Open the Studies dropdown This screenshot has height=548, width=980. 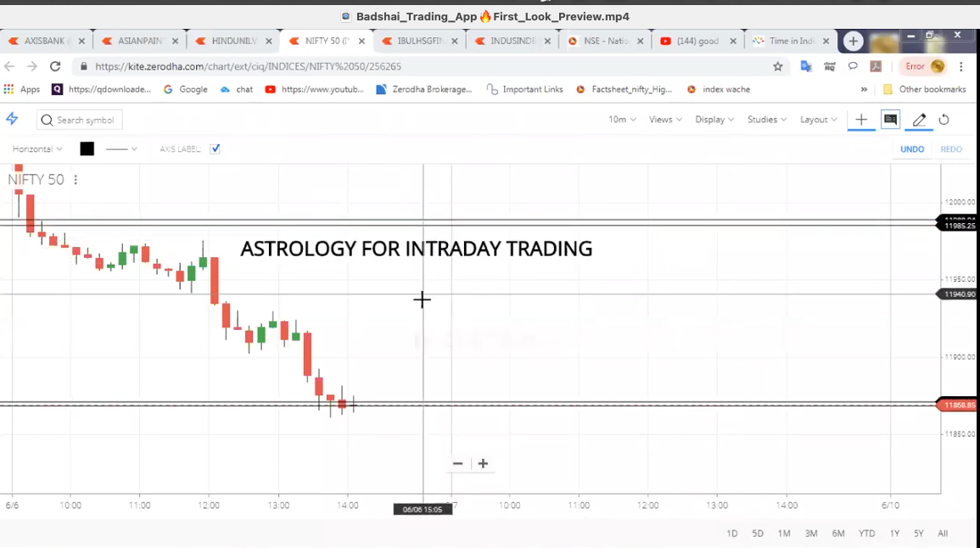tap(766, 120)
